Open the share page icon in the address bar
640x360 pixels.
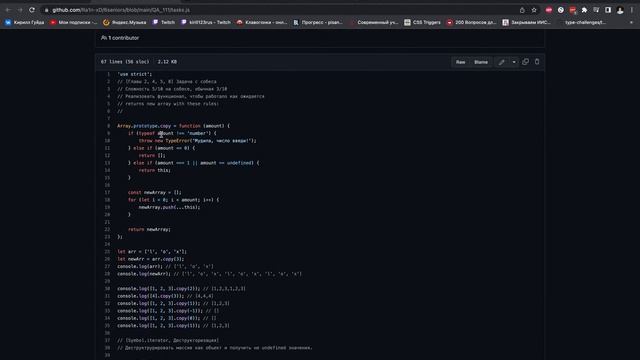(522, 10)
